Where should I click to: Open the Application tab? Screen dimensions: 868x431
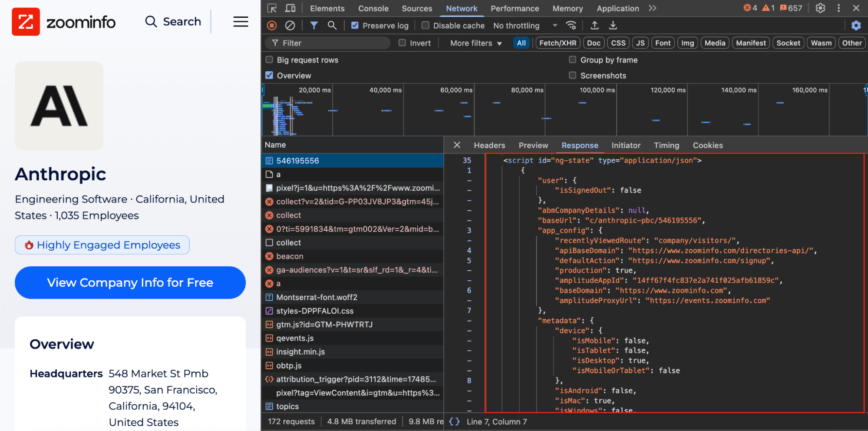pyautogui.click(x=617, y=8)
